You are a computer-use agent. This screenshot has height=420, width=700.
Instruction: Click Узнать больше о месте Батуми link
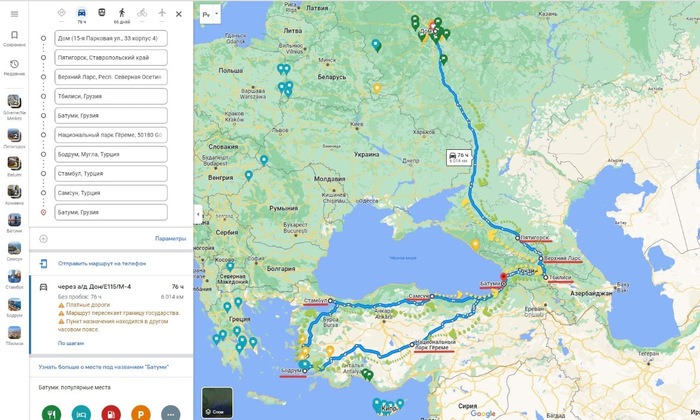click(104, 367)
